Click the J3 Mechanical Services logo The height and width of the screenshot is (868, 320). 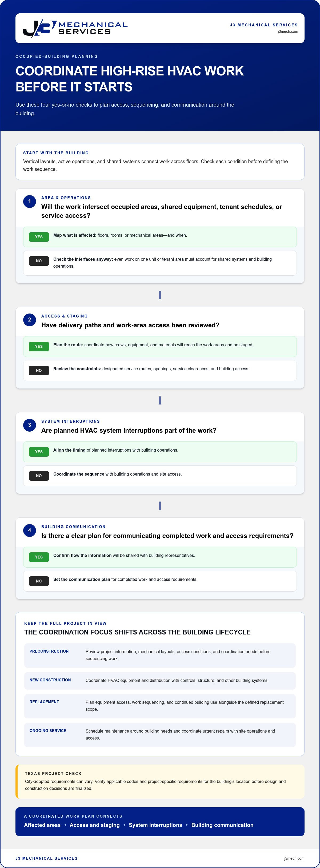(75, 28)
